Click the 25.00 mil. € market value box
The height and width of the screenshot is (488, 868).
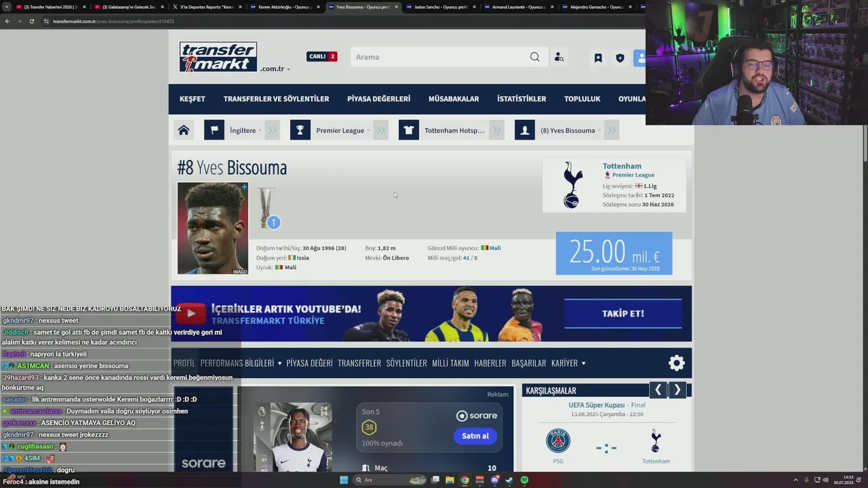click(x=614, y=253)
